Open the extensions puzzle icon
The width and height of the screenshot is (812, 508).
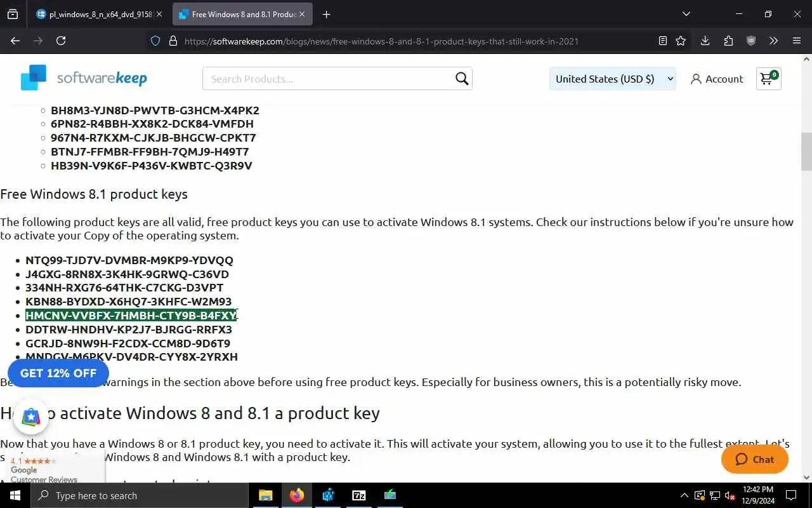point(728,41)
